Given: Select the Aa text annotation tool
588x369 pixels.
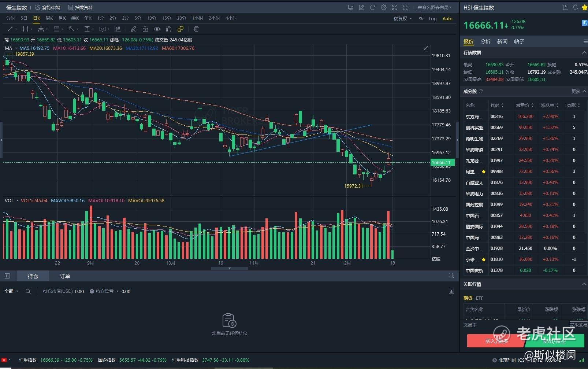Looking at the screenshot, I should [x=102, y=29].
